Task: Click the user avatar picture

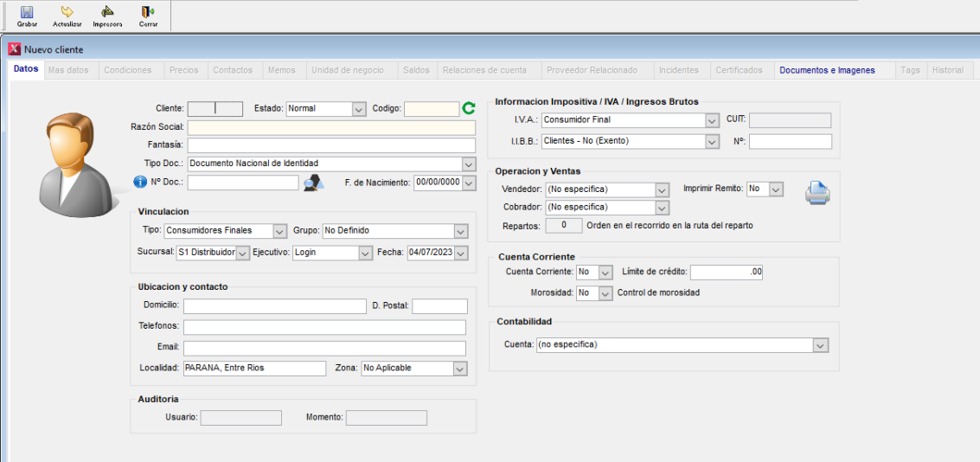Action: click(74, 163)
